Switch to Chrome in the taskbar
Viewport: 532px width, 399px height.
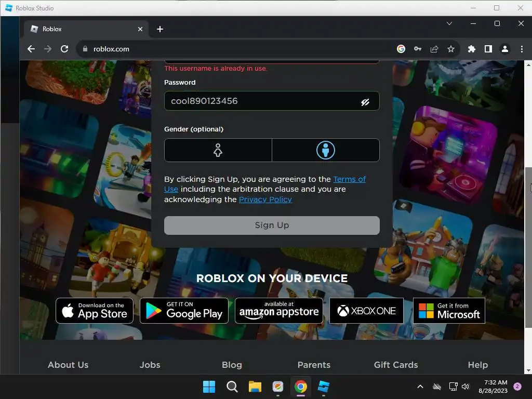tap(301, 387)
